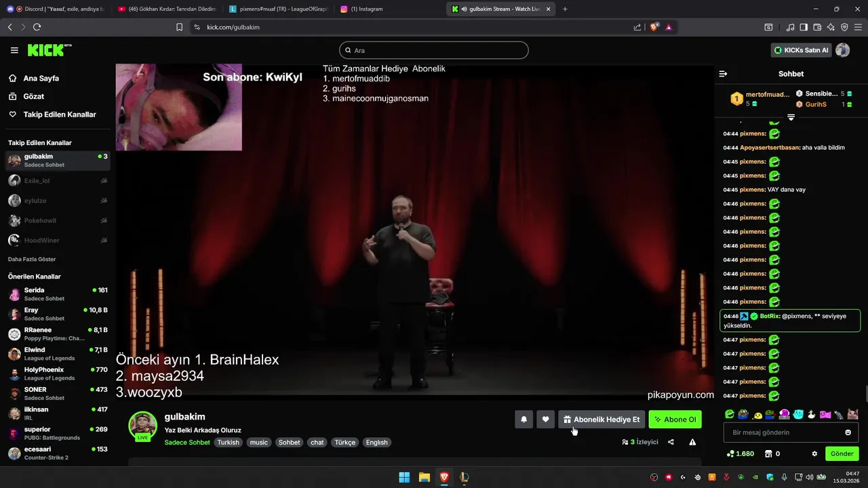Open the Exile_lol channel
Screen dimensions: 868x488
point(58,181)
